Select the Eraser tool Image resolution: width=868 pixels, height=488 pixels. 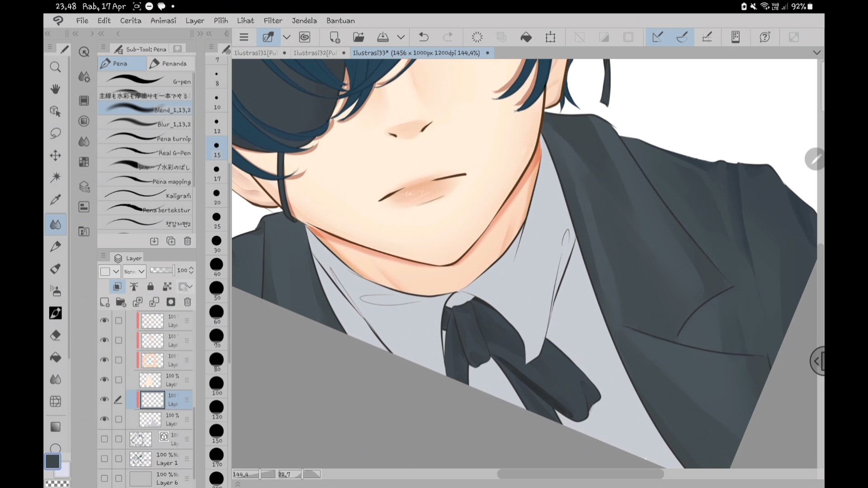[x=55, y=335]
